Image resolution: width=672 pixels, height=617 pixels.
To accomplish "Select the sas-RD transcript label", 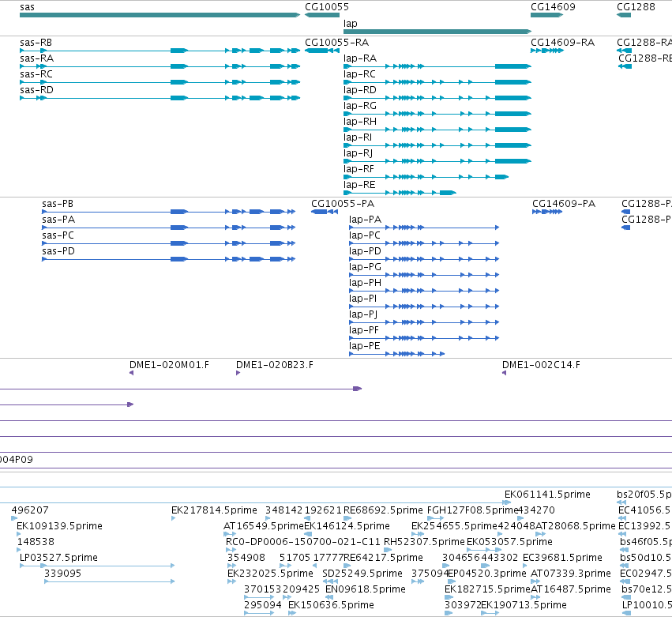I will click(37, 90).
